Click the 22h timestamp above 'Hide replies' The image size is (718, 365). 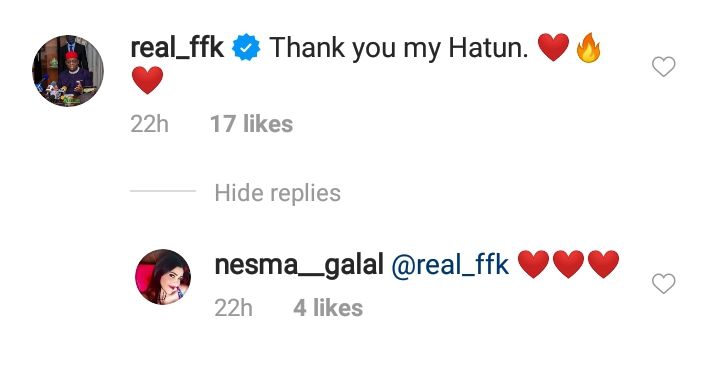(149, 124)
